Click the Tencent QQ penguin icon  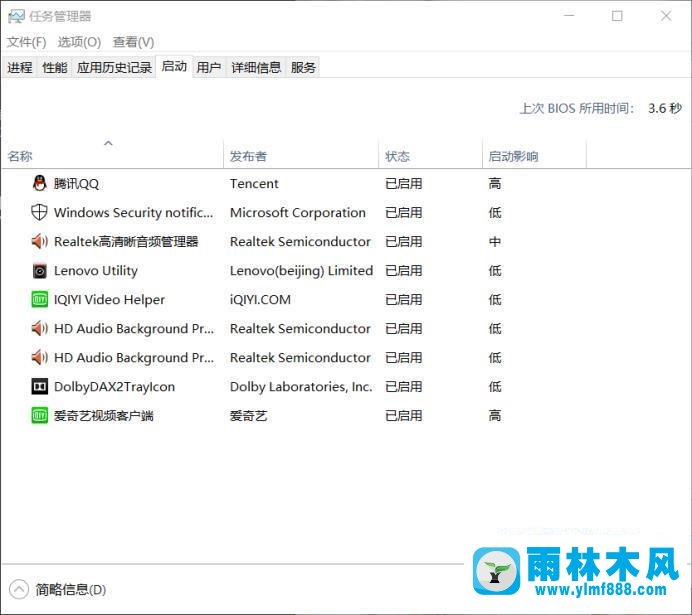click(39, 183)
